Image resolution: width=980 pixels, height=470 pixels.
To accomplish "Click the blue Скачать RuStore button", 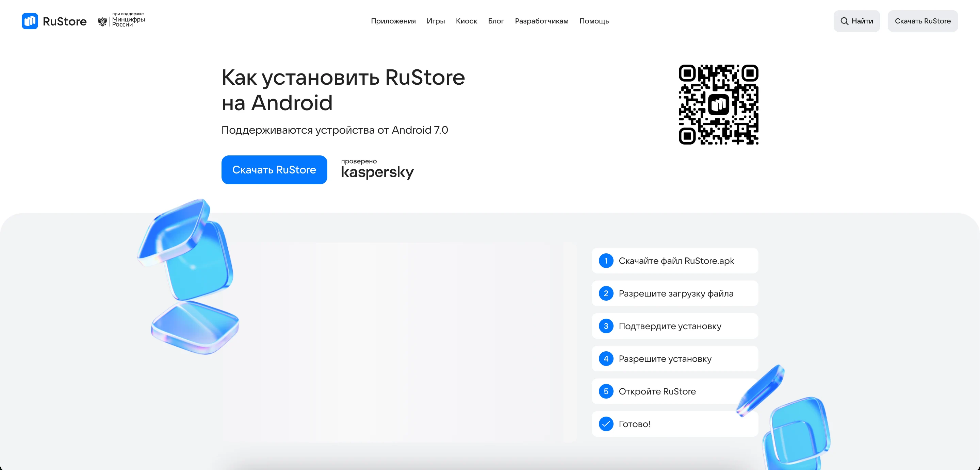I will click(274, 170).
